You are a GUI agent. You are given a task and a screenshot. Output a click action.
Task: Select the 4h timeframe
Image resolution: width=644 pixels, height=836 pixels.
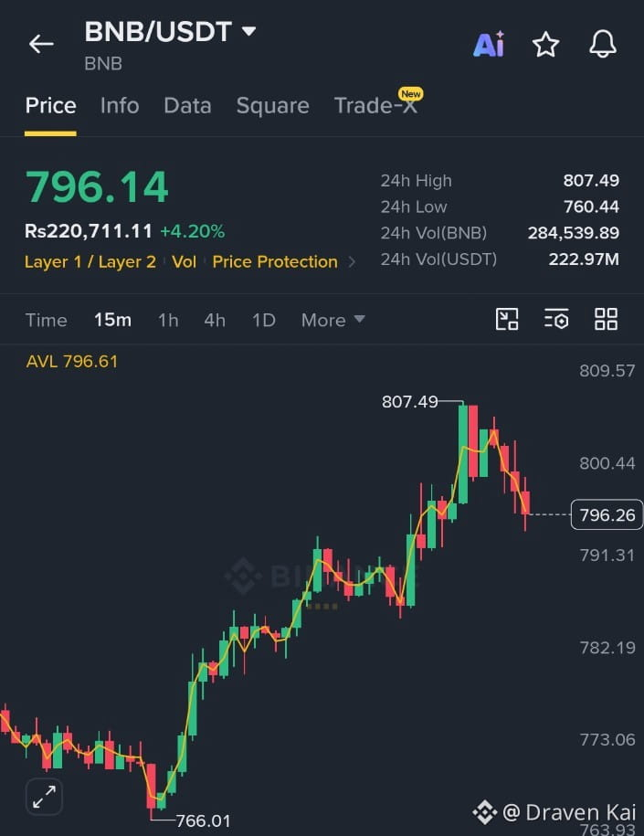tap(215, 320)
